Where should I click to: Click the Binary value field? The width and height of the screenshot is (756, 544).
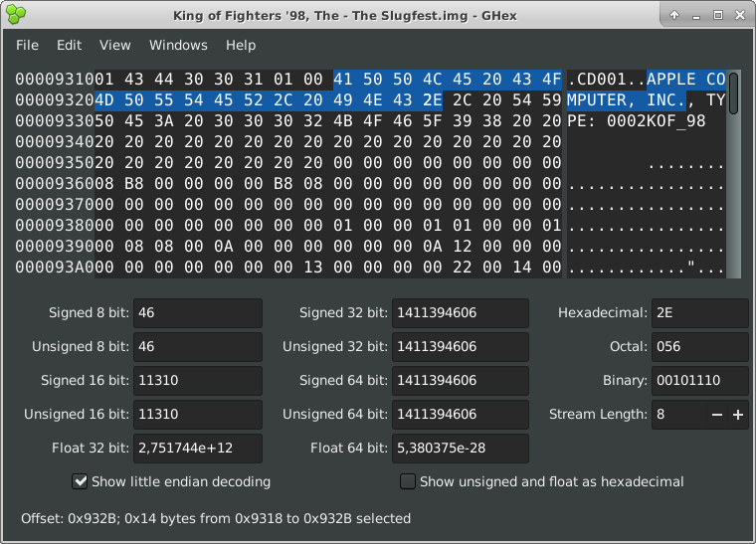pyautogui.click(x=699, y=381)
